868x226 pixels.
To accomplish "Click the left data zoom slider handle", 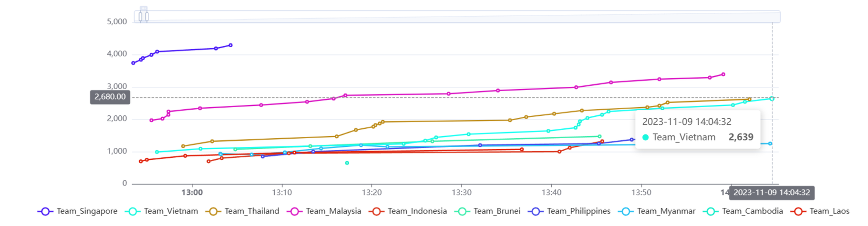I will [x=144, y=16].
